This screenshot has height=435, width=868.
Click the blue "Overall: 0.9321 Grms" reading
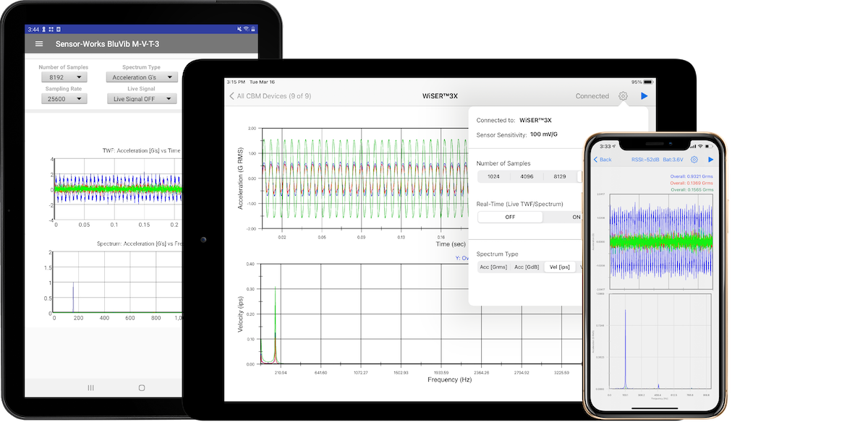pos(691,176)
